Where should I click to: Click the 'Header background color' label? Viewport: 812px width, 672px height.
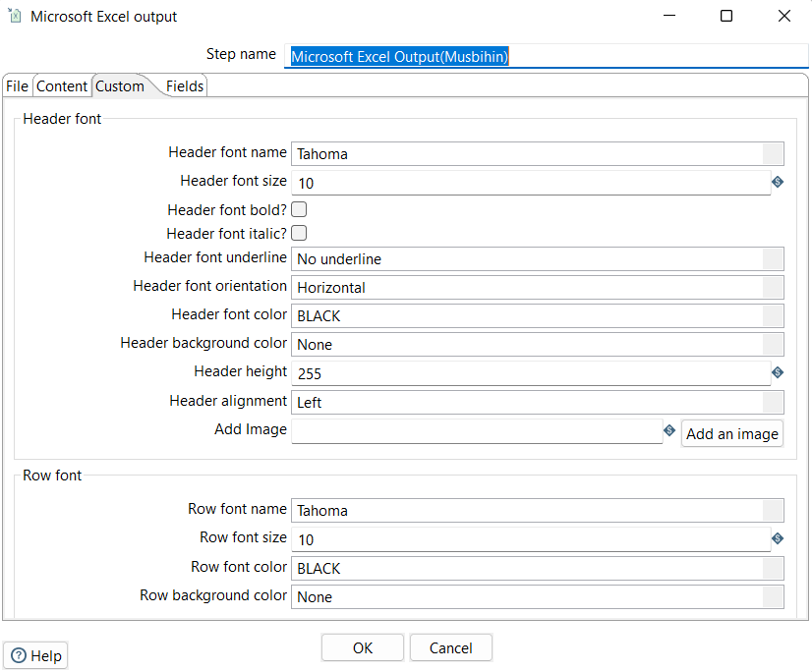pyautogui.click(x=203, y=343)
